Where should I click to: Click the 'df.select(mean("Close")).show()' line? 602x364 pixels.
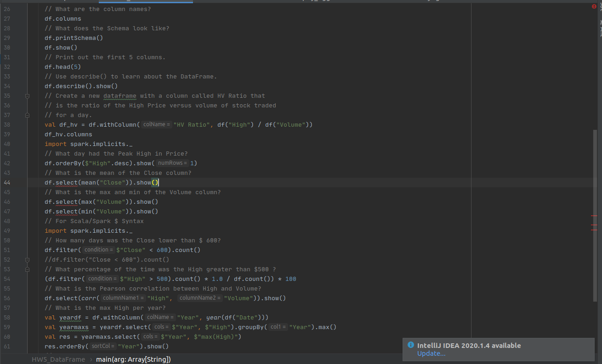click(102, 183)
